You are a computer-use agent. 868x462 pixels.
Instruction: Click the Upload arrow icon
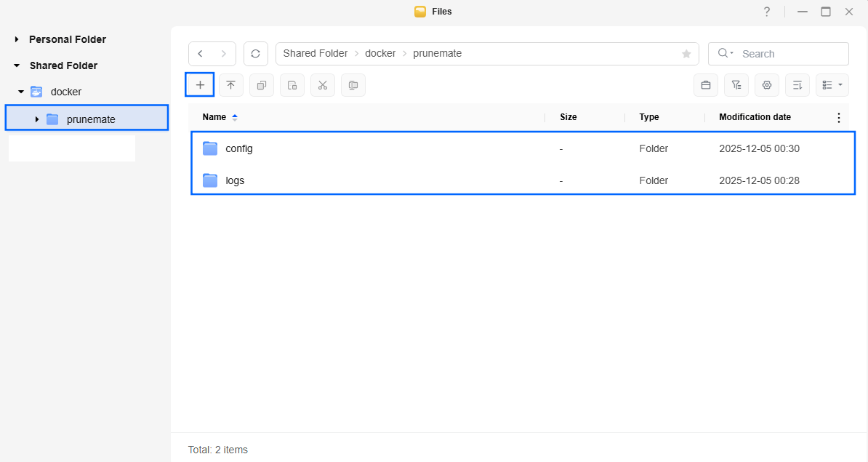[230, 85]
